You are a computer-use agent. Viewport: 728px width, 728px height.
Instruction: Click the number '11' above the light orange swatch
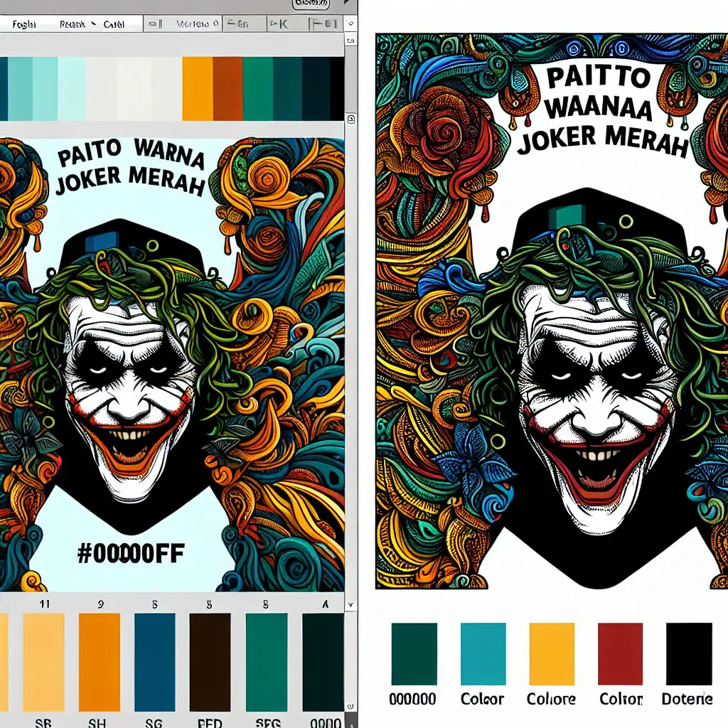pos(44,604)
